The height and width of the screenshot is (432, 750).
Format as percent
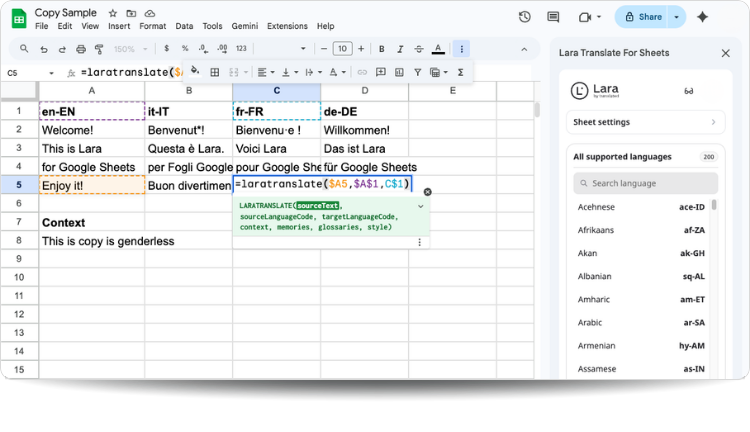[x=185, y=48]
